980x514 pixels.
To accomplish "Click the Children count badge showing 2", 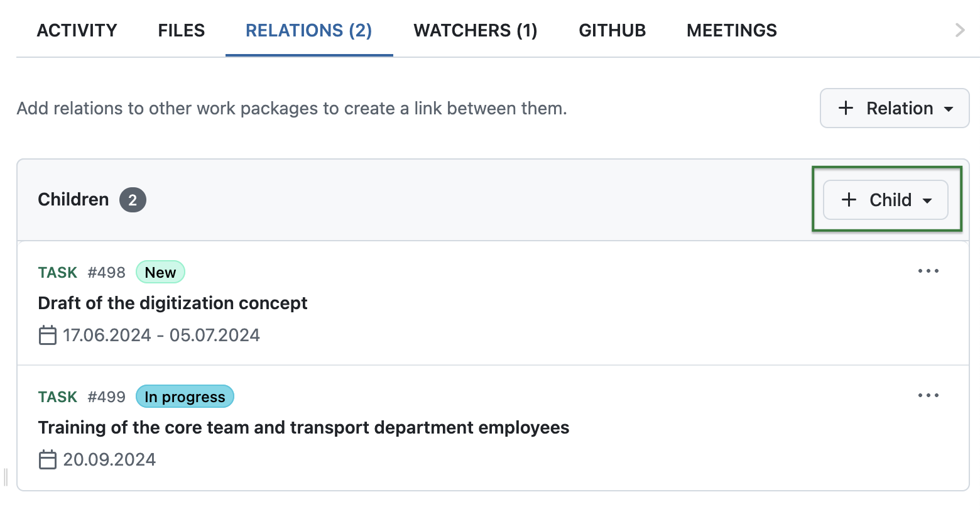I will (133, 199).
